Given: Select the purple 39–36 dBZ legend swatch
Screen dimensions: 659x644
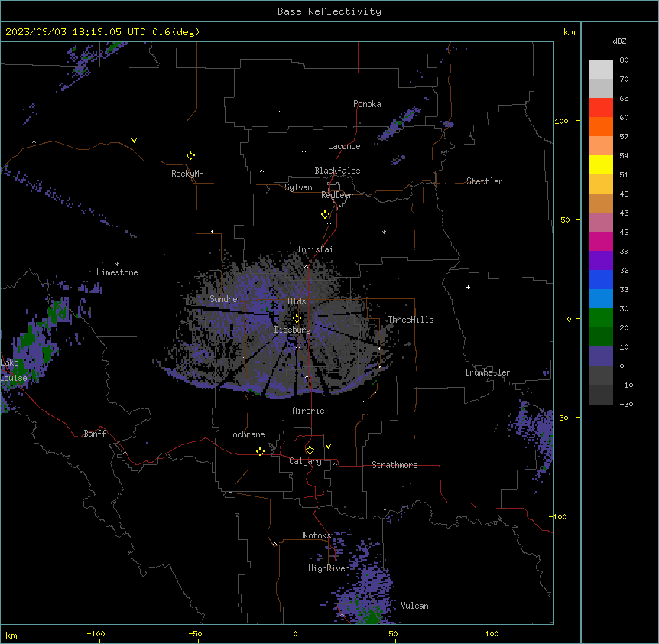Looking at the screenshot, I should click(601, 260).
